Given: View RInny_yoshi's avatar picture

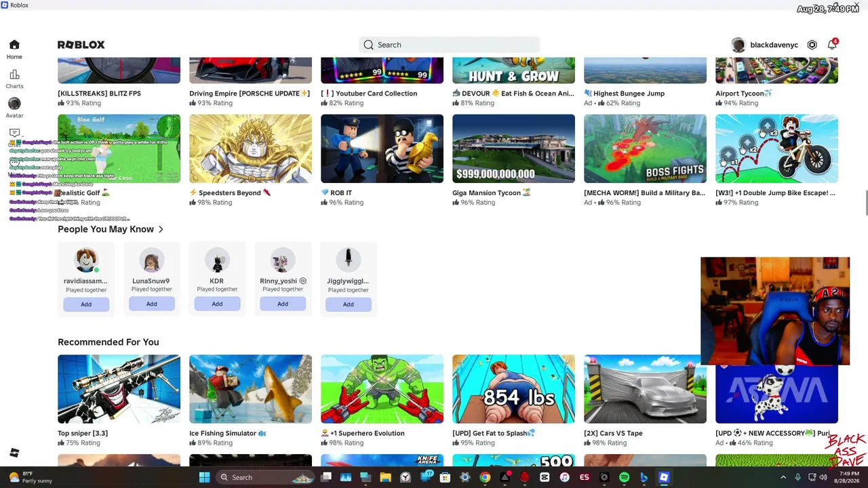Looking at the screenshot, I should tap(283, 260).
